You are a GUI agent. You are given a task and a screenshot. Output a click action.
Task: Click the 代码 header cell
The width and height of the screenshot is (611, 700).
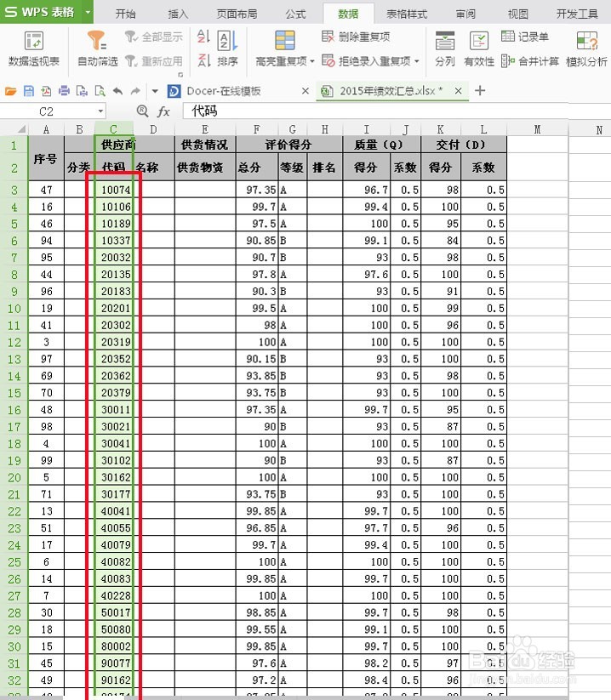(114, 168)
